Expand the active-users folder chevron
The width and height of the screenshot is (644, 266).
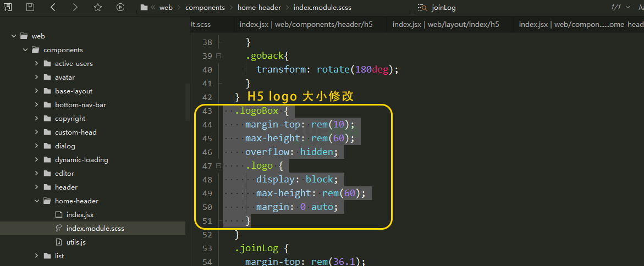[36, 64]
